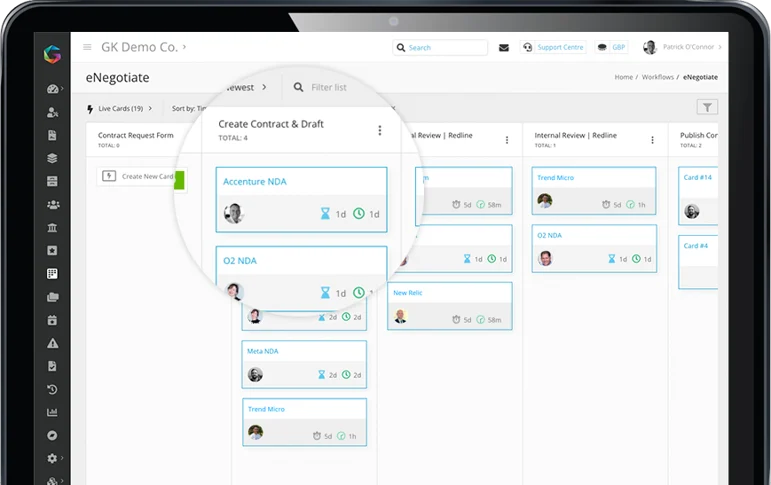The image size is (771, 485).
Task: Open the warning triangle alerts icon
Action: click(x=52, y=343)
